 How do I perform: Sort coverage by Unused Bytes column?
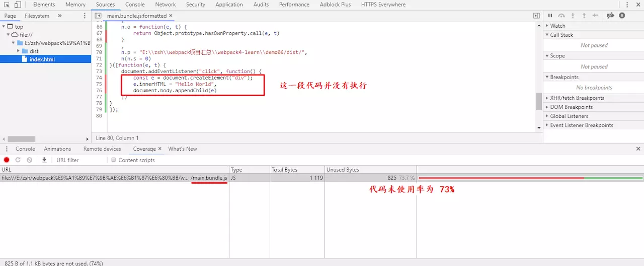[x=371, y=170]
